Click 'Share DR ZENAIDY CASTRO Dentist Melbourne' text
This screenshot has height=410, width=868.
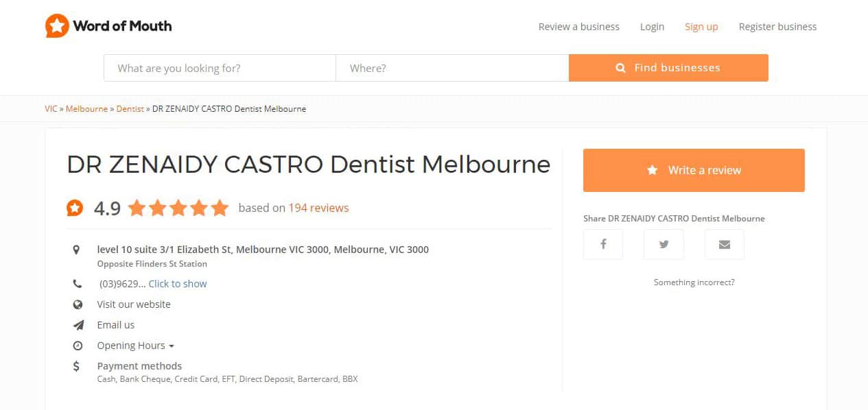(x=674, y=219)
